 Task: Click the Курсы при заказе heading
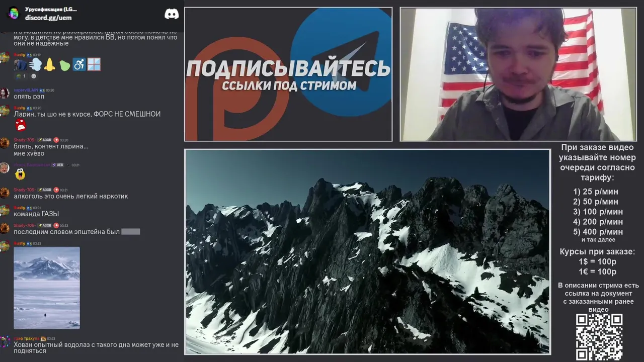pyautogui.click(x=598, y=251)
